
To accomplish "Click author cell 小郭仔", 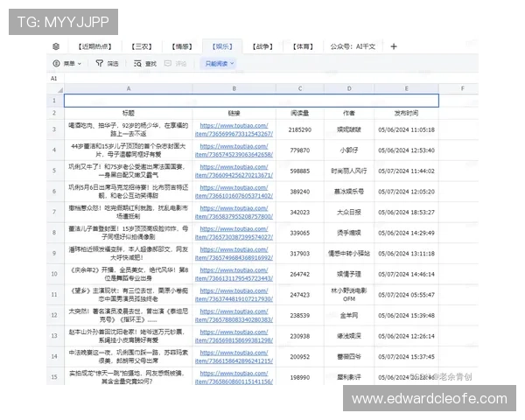I will (x=349, y=150).
